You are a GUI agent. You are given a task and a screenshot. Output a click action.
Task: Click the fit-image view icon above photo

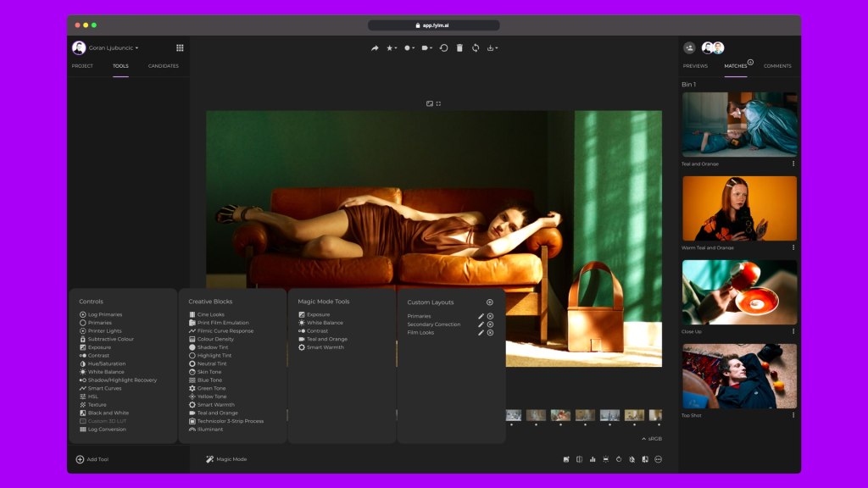430,103
